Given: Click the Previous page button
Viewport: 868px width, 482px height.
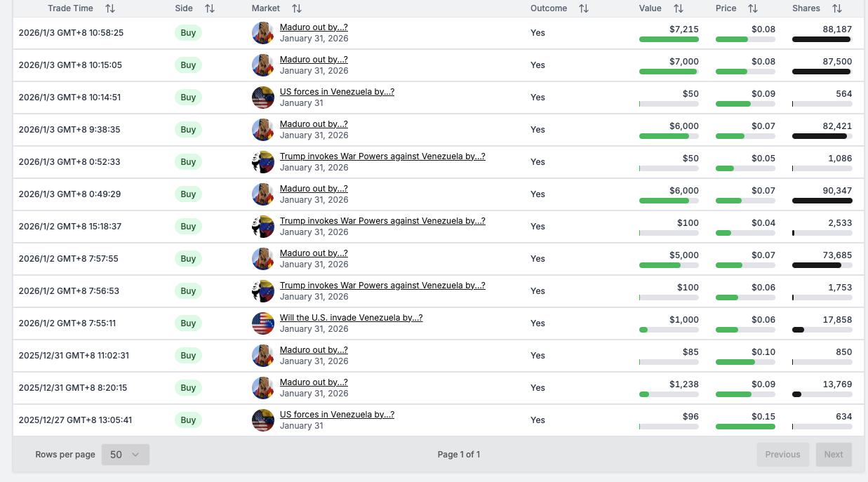Looking at the screenshot, I should point(782,455).
